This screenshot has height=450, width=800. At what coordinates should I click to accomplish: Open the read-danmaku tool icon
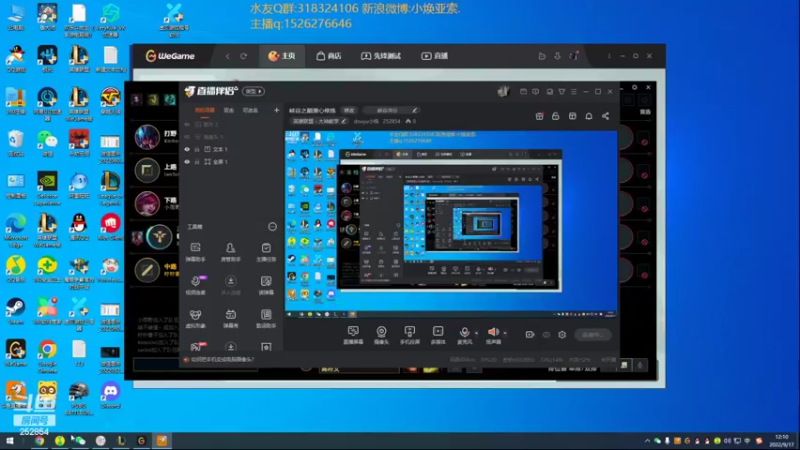266,285
